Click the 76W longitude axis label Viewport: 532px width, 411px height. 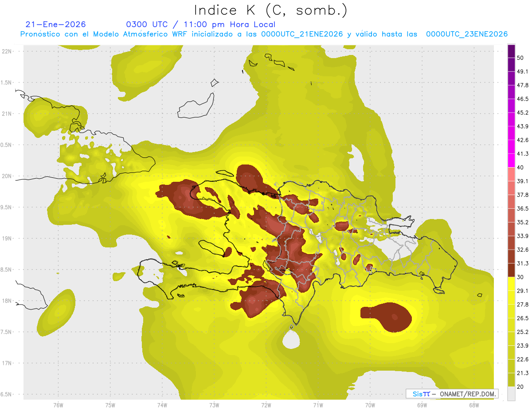(58, 405)
